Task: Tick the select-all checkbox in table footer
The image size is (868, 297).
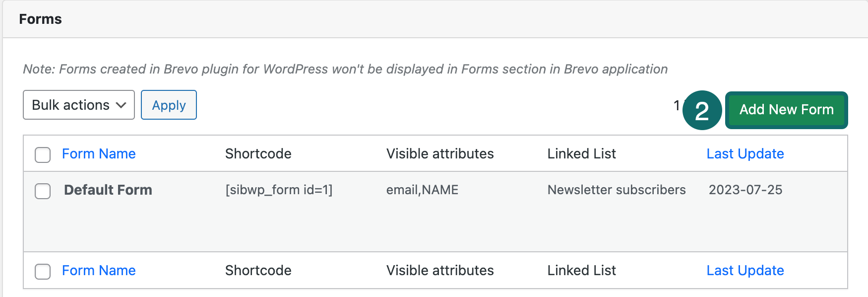Action: click(x=43, y=271)
